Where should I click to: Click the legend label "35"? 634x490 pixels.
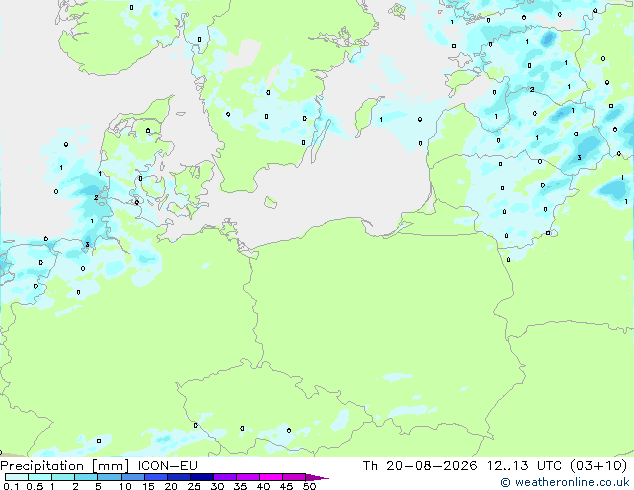pyautogui.click(x=241, y=486)
